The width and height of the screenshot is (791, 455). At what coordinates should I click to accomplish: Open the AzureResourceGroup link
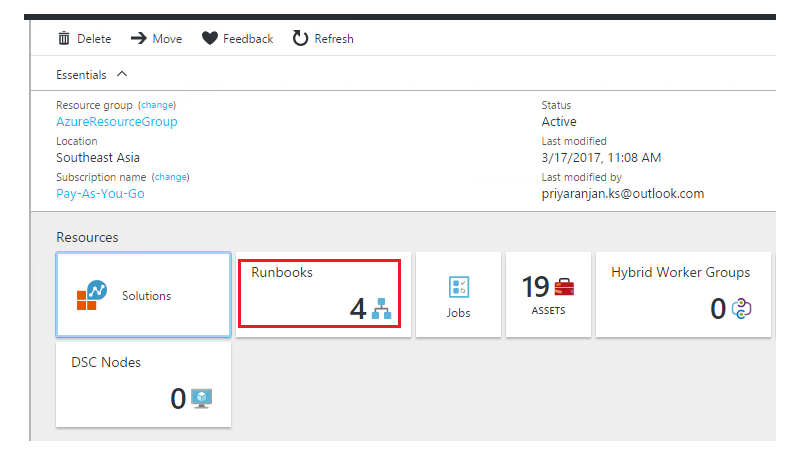(117, 122)
